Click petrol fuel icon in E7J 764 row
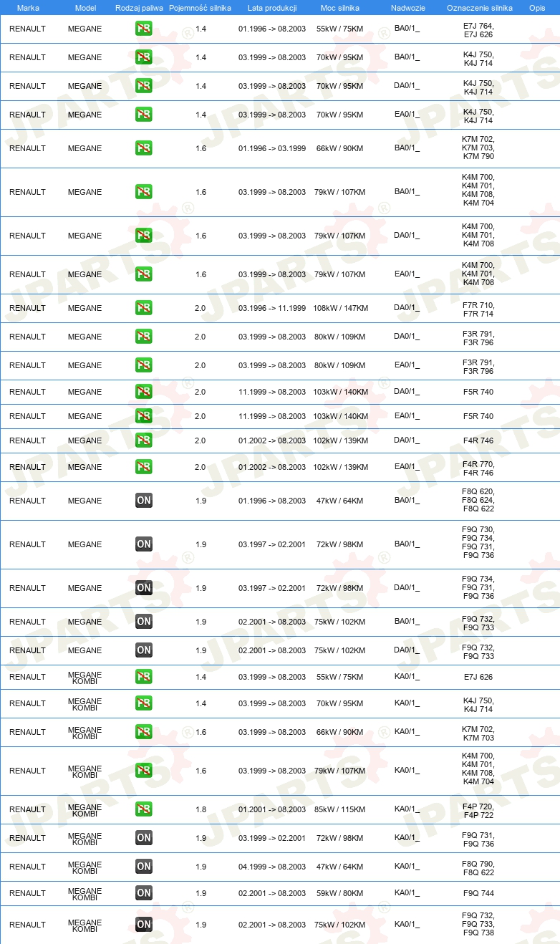This screenshot has width=560, height=944. (x=144, y=29)
